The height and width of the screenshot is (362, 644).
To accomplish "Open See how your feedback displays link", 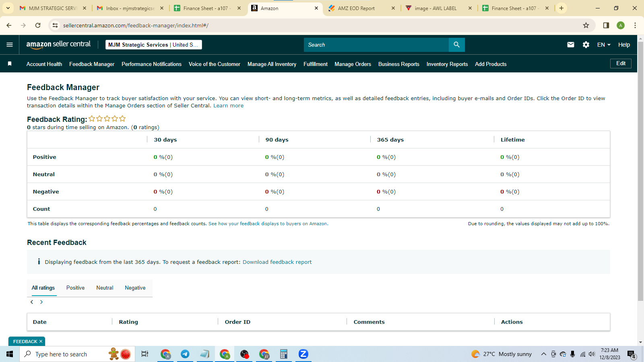I will (268, 224).
